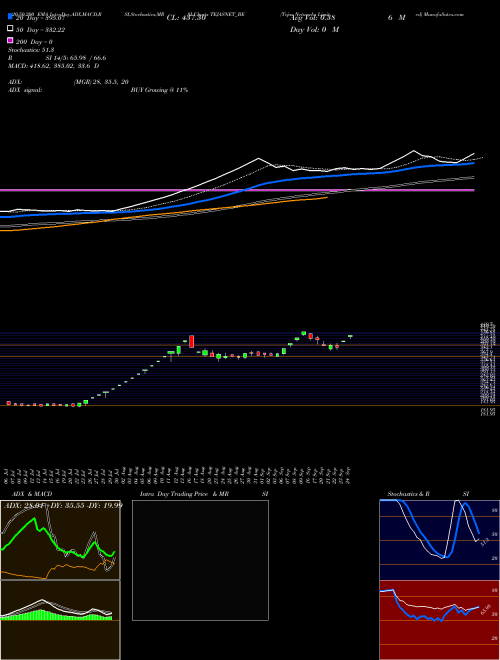Click the 'SI 14/3: 65.98 / 66.6' value
This screenshot has height=660, width=500.
coord(76,58)
